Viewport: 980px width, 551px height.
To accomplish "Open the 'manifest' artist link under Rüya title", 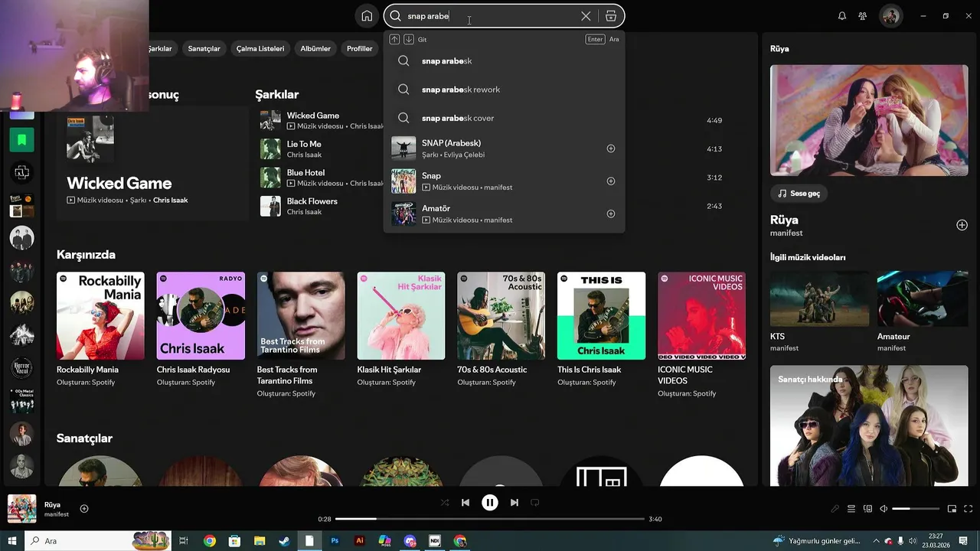I will [786, 233].
